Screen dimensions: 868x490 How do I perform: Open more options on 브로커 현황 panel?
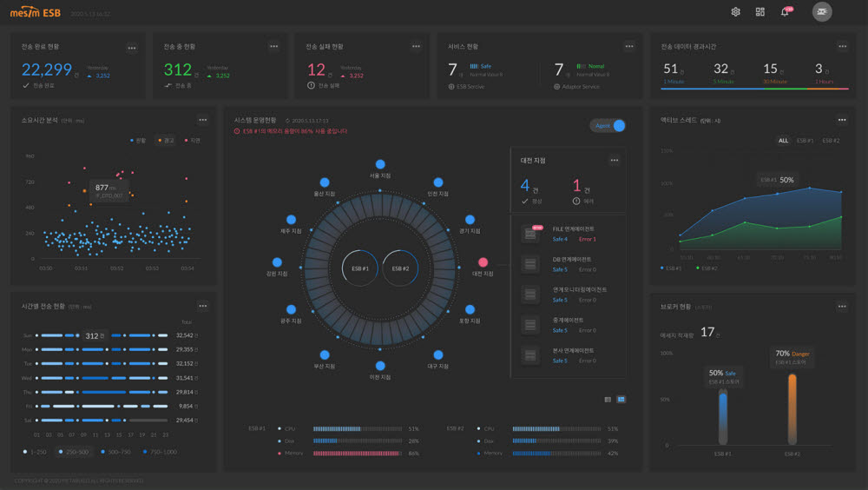click(x=842, y=307)
